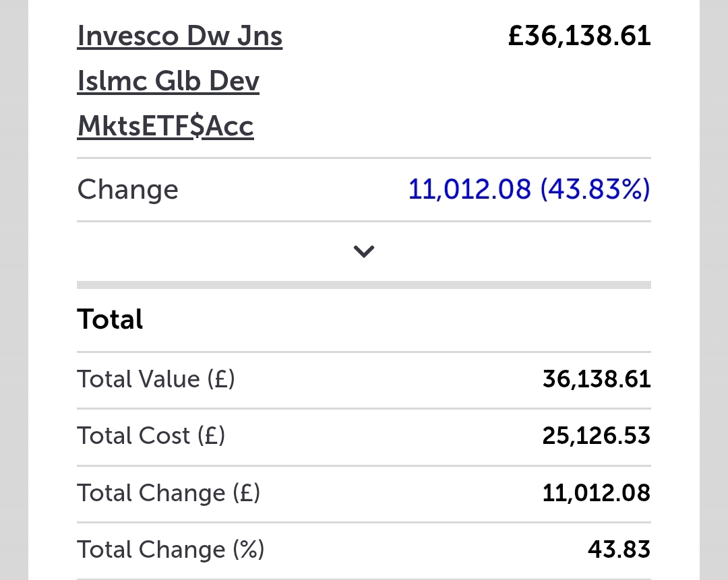Open the Invesco Dw Jns Islmc fund link
The height and width of the screenshot is (580, 728).
click(180, 81)
